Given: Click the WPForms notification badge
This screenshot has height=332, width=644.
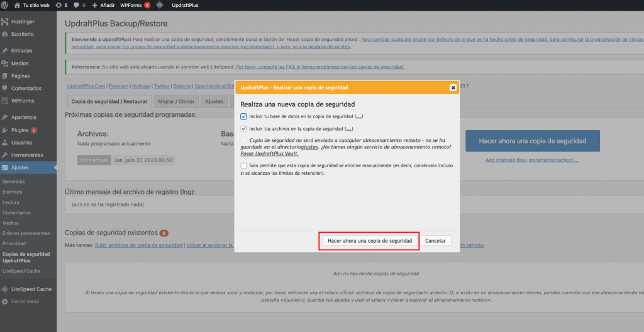Looking at the screenshot, I should [x=147, y=5].
